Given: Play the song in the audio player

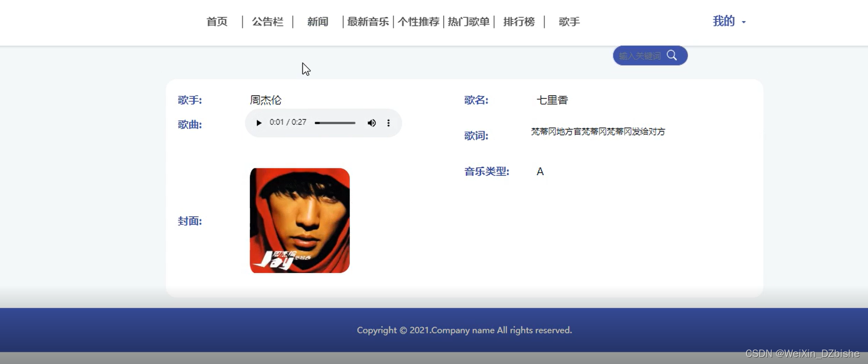Looking at the screenshot, I should click(258, 123).
